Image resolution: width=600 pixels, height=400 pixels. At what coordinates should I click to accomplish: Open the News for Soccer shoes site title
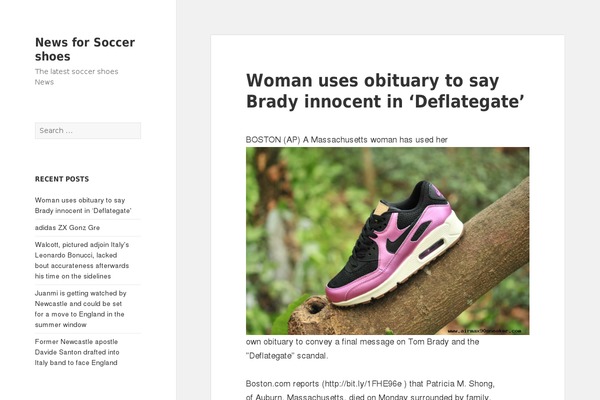pos(85,49)
